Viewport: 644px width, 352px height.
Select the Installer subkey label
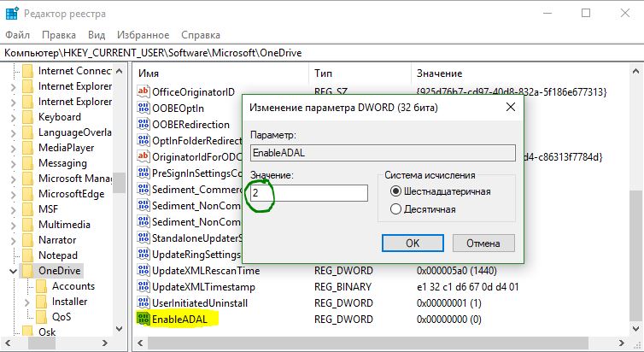coord(69,302)
